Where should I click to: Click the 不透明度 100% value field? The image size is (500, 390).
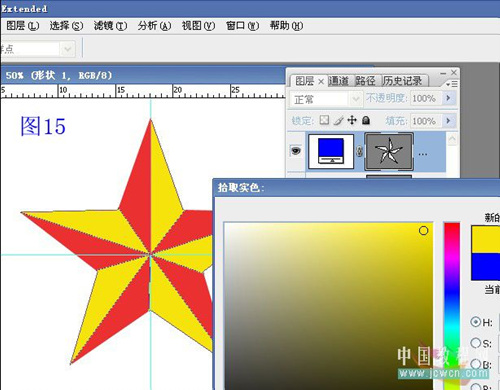(x=426, y=98)
